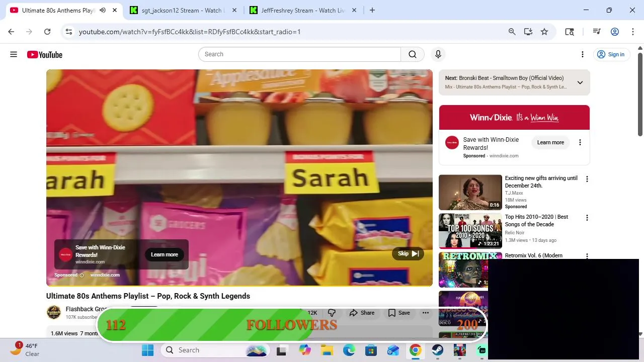The height and width of the screenshot is (362, 644).
Task: Skip the video advertisement
Action: tap(408, 254)
